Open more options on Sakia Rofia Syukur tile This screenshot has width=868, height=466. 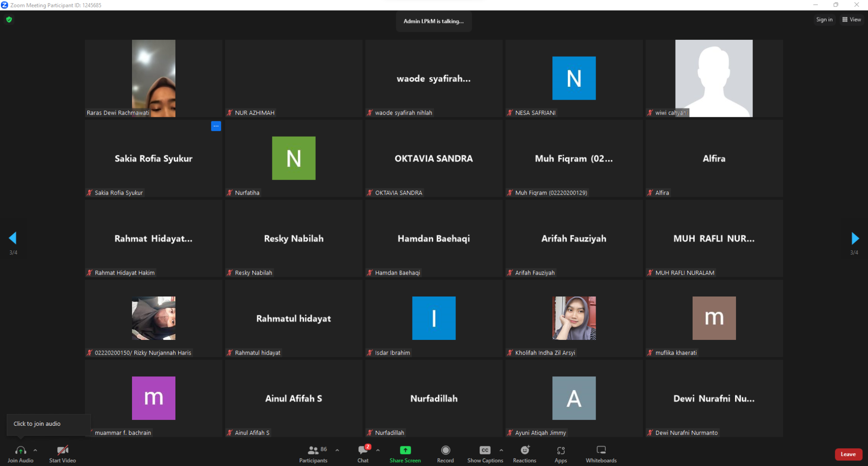click(216, 126)
